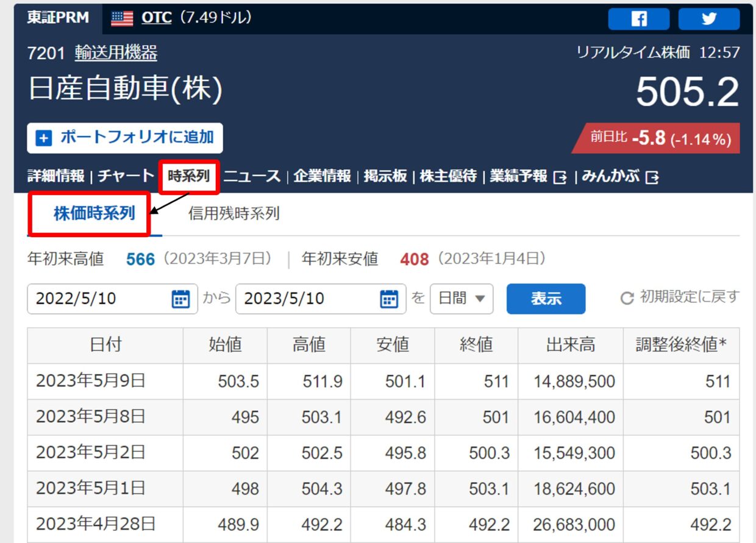Open 輸送用機器 sector link

coord(116,53)
